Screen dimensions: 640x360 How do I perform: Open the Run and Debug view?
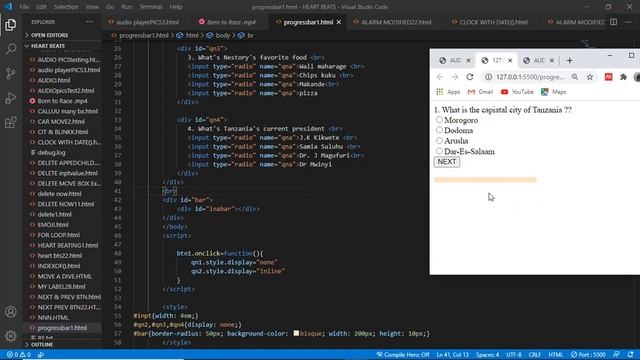click(11, 98)
